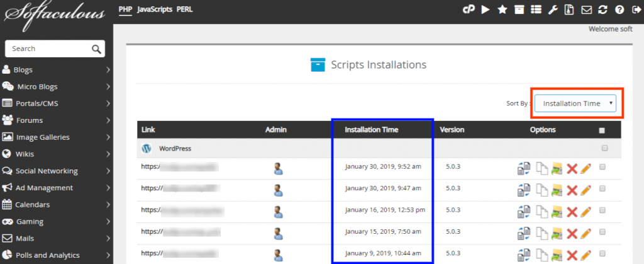
Task: Open the Mails category
Action: click(x=56, y=239)
